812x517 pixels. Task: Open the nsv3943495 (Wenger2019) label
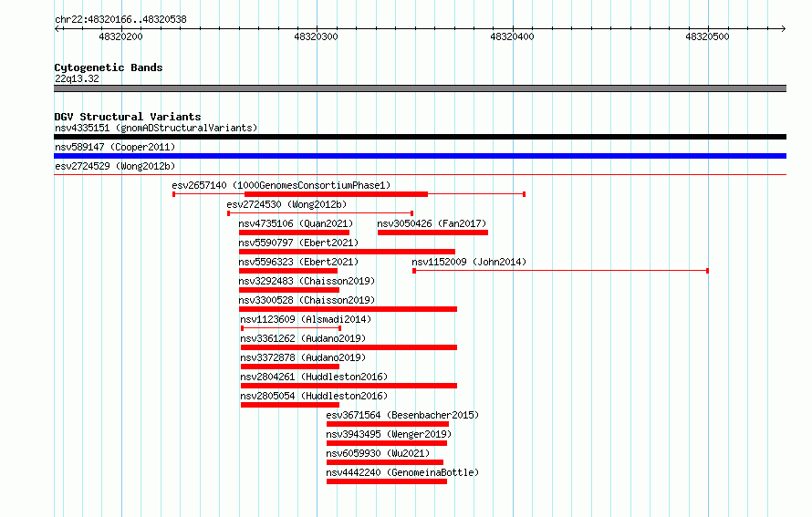tap(389, 434)
